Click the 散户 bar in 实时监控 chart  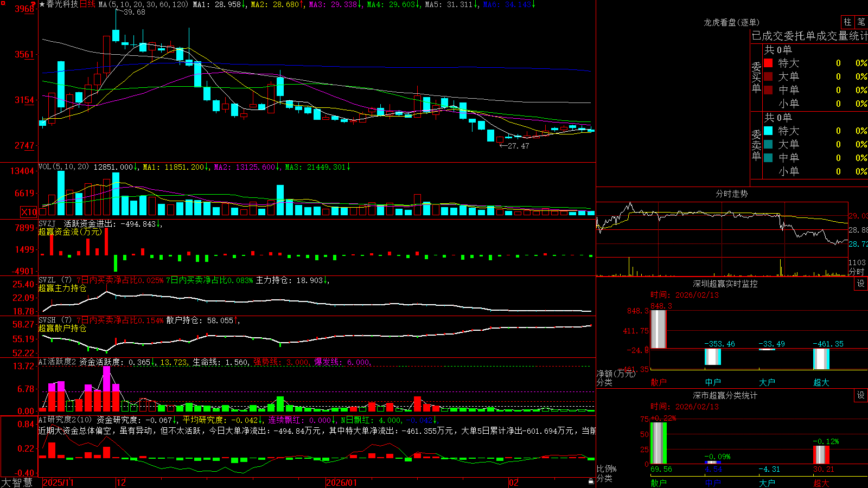[658, 329]
